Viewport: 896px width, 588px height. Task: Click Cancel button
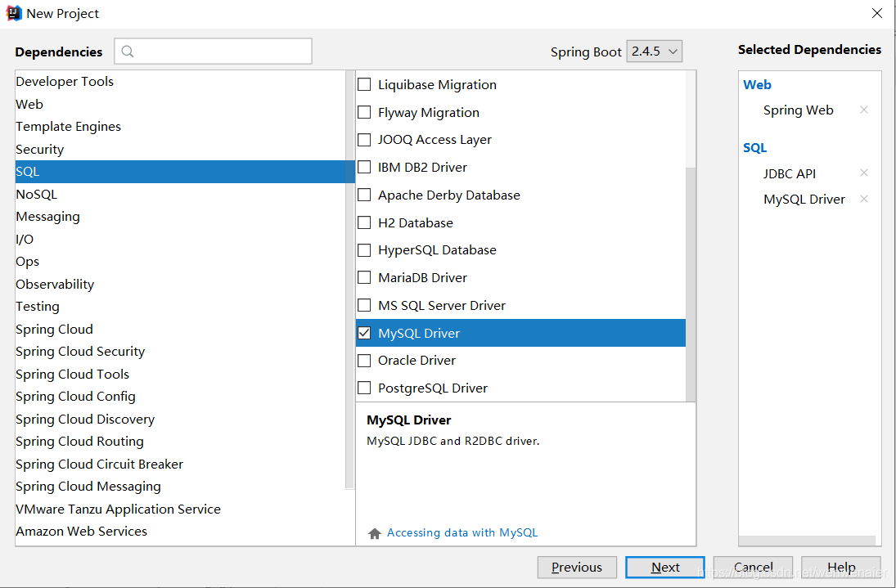point(753,567)
